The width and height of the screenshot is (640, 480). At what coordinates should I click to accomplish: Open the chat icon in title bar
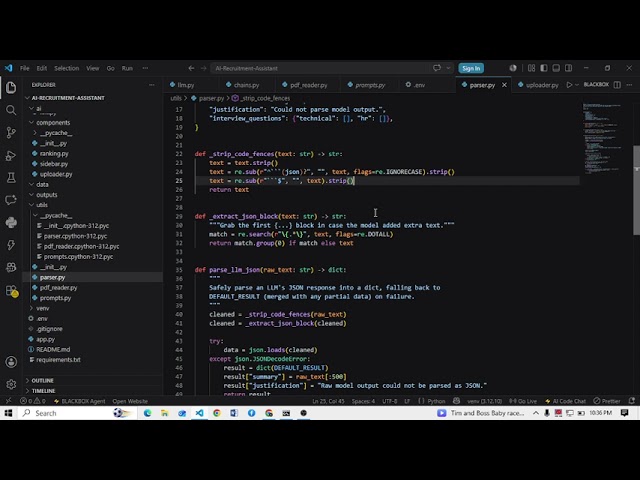coord(437,68)
